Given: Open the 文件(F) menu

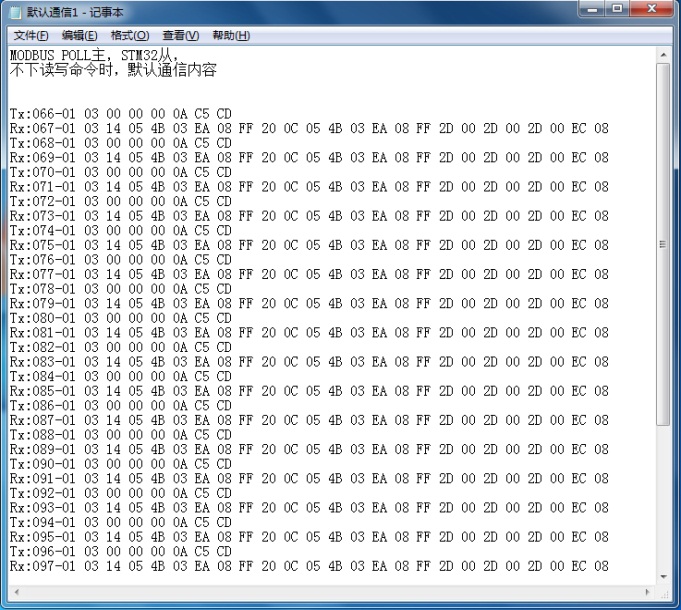Looking at the screenshot, I should click(31, 36).
